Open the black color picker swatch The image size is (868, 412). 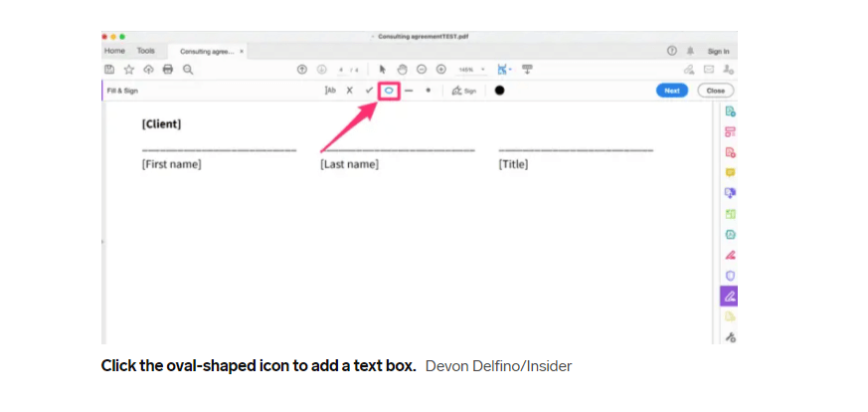[x=499, y=90]
